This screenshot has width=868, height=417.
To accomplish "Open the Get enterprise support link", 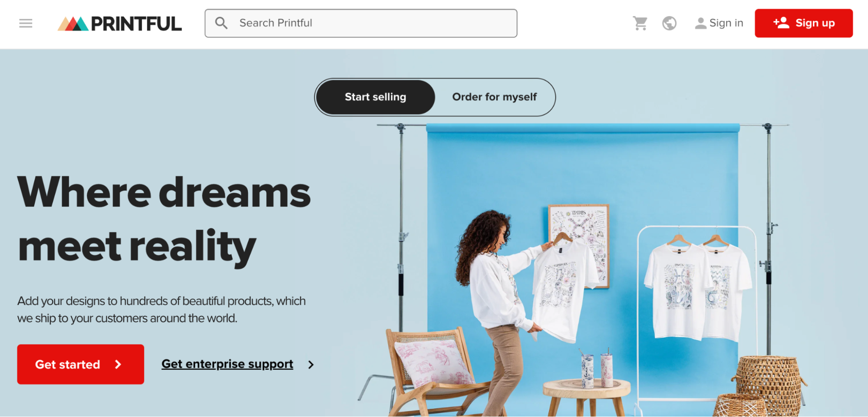I will pyautogui.click(x=228, y=364).
